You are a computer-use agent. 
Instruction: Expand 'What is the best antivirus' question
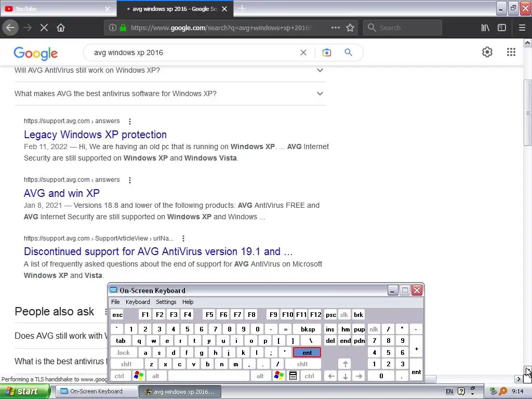click(x=61, y=362)
